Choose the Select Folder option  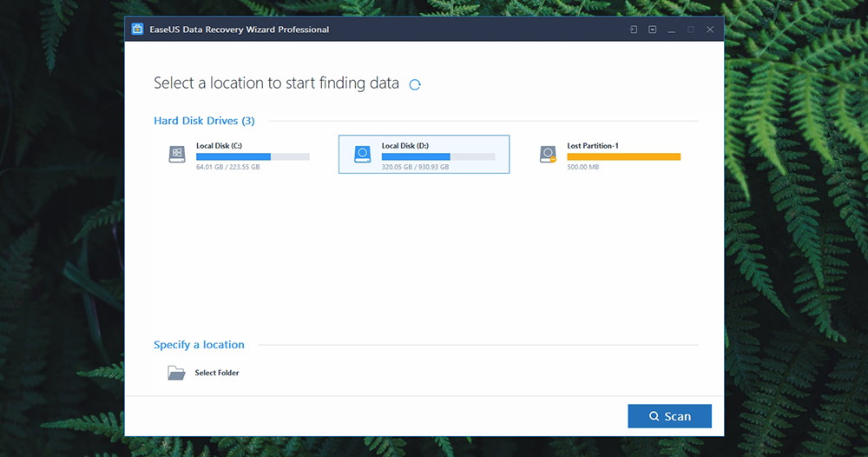(x=216, y=373)
